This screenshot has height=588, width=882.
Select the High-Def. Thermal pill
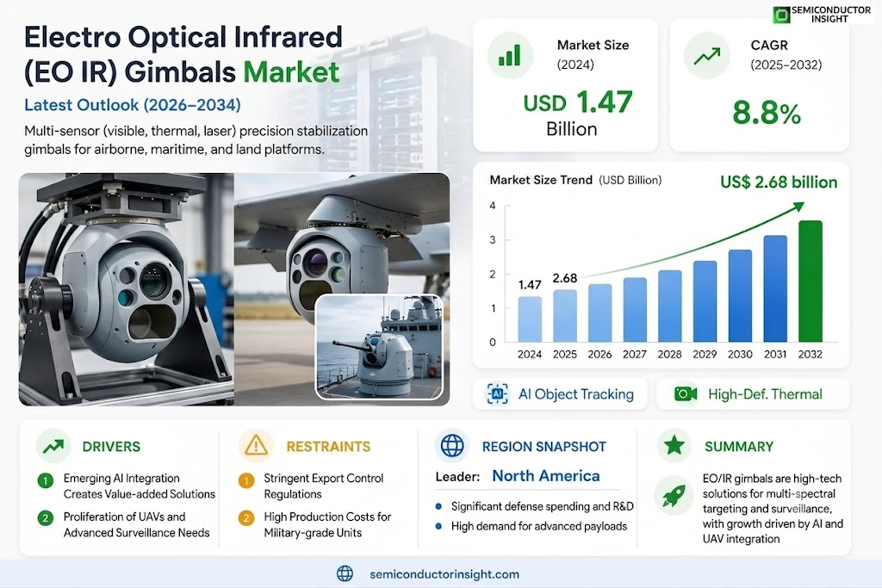[x=753, y=394]
